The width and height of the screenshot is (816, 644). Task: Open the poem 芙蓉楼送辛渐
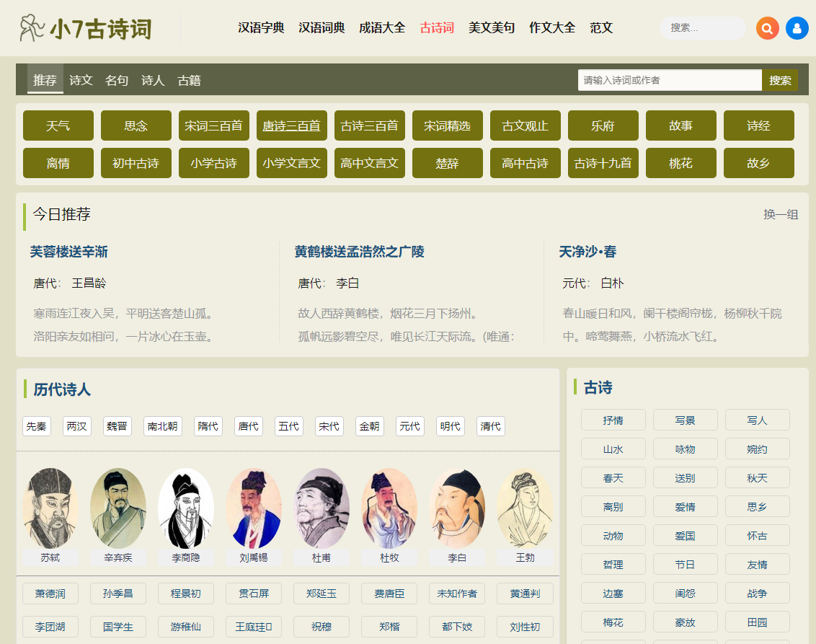[x=69, y=252]
